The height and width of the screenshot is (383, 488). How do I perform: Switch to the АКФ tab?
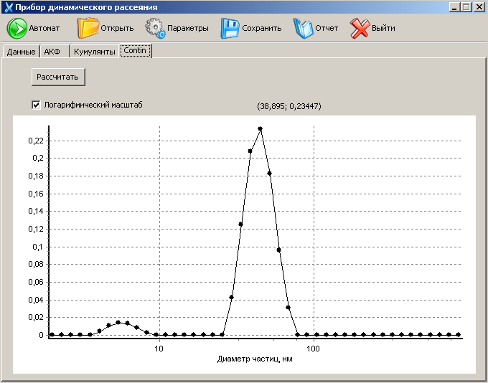52,52
